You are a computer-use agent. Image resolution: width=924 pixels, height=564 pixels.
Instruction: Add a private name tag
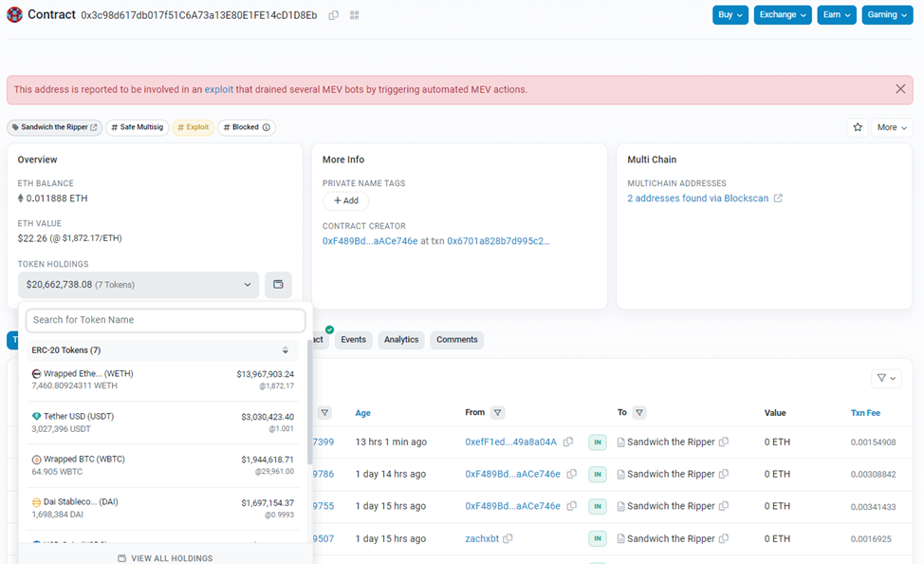pyautogui.click(x=346, y=200)
